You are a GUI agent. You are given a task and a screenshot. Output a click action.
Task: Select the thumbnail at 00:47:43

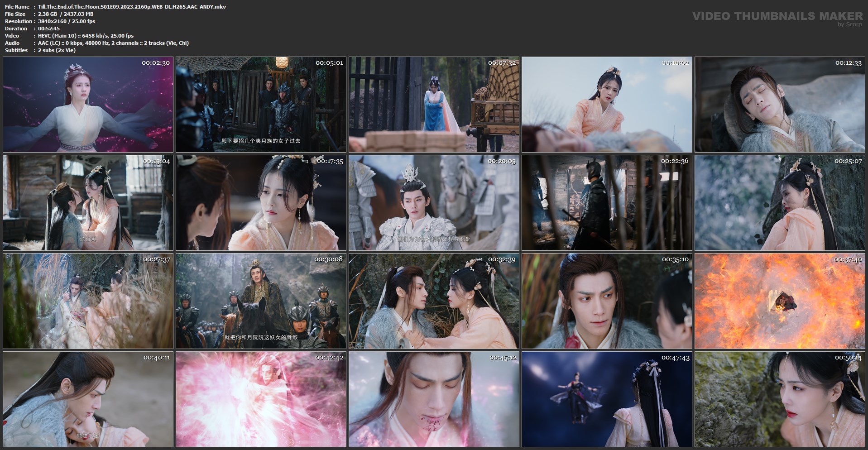pos(607,399)
